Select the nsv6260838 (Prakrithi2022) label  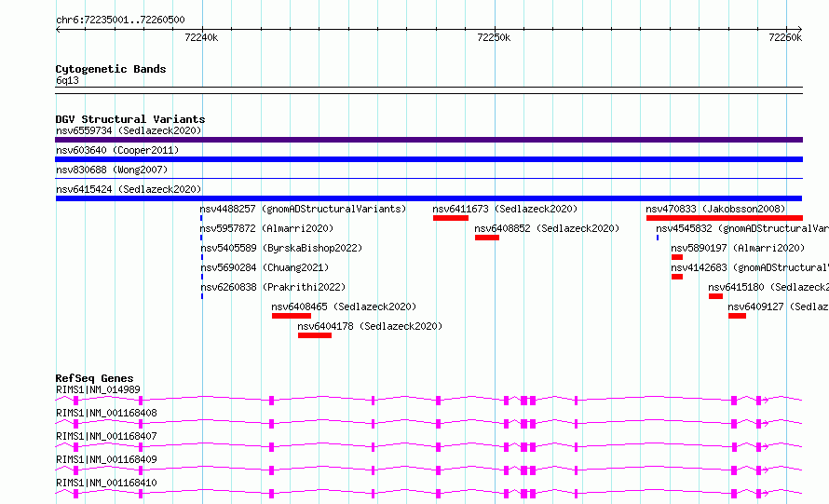tap(273, 287)
